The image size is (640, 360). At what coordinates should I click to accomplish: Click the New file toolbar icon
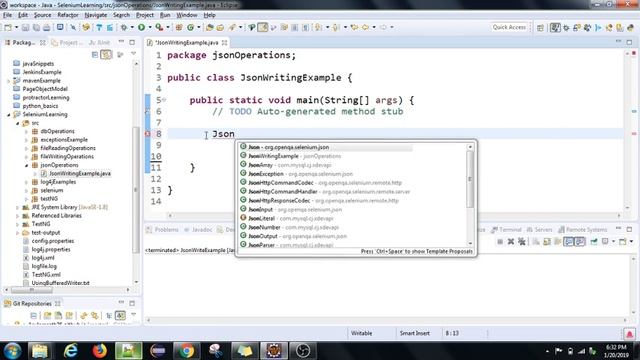point(8,27)
